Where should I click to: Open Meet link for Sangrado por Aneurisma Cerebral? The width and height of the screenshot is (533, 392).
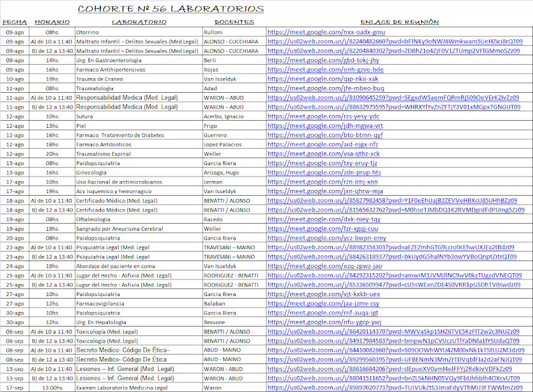pyautogui.click(x=323, y=229)
